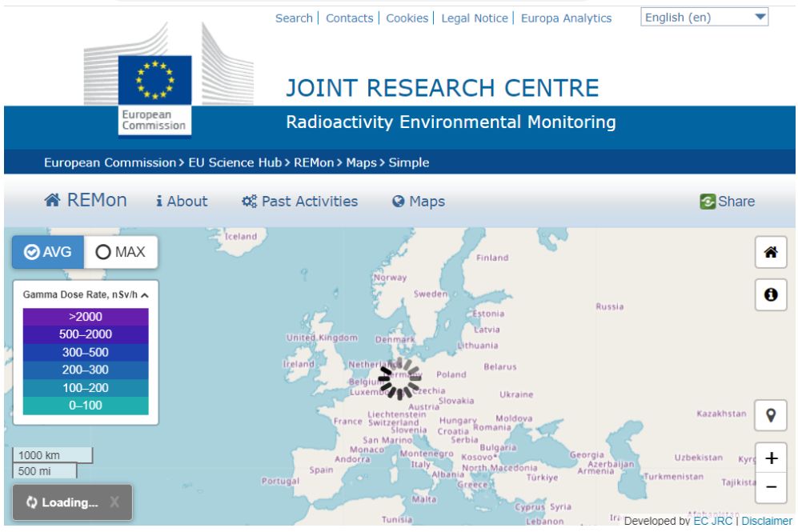Screen dimensions: 798x532
Task: Click the EC JRC link
Action: click(712, 521)
